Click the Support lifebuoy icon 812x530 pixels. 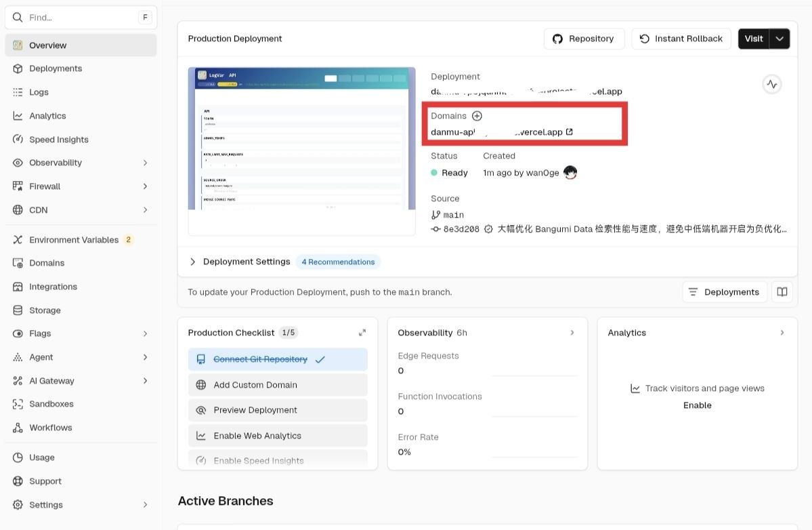18,481
